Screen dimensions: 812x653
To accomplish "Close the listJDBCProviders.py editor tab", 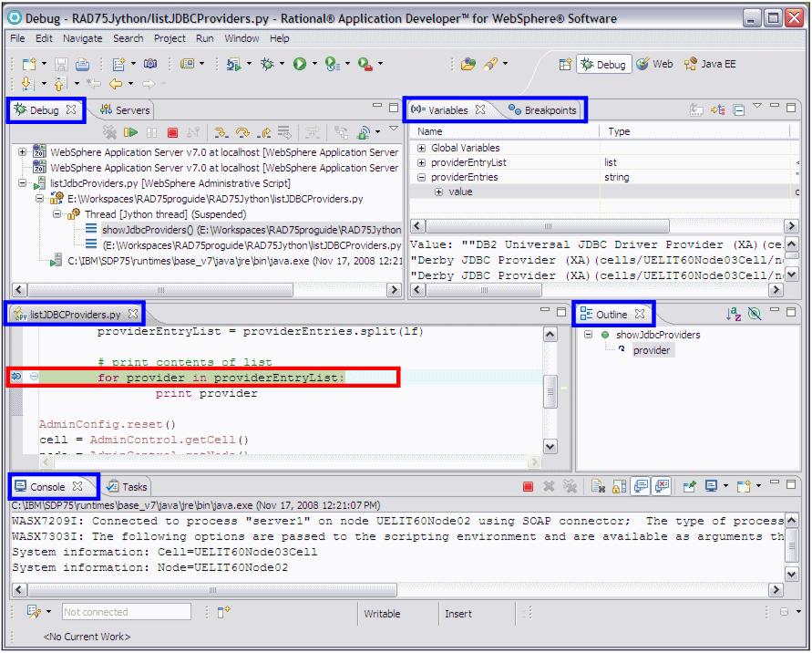I will coord(133,314).
